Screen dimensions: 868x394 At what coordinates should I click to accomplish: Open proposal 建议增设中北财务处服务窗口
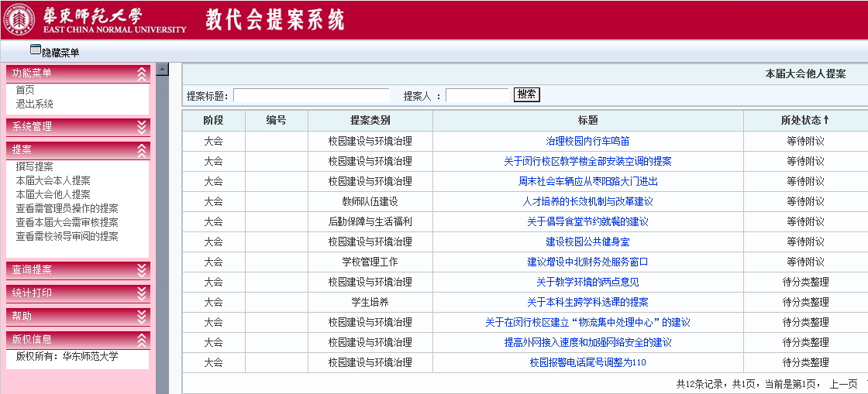[587, 262]
